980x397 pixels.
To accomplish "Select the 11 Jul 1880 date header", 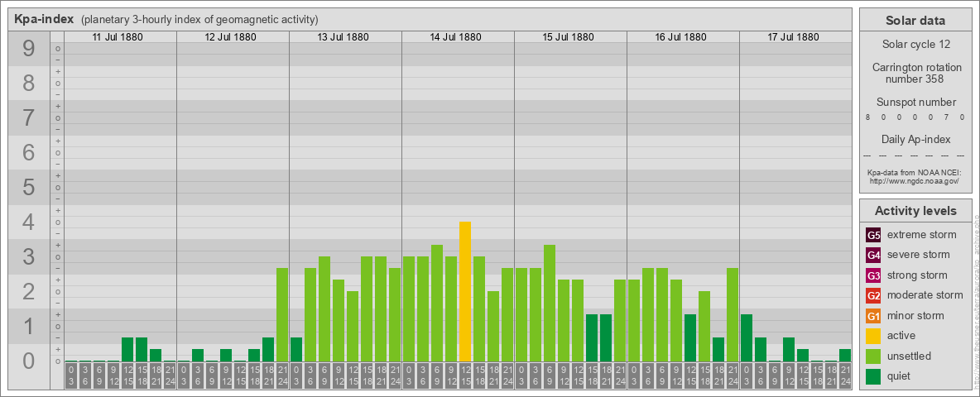I will 118,37.
